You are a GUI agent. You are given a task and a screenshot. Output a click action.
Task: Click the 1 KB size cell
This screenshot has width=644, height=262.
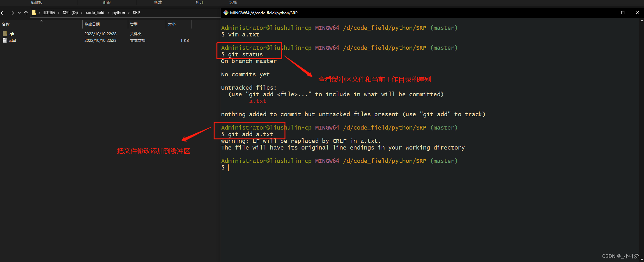[x=184, y=40]
